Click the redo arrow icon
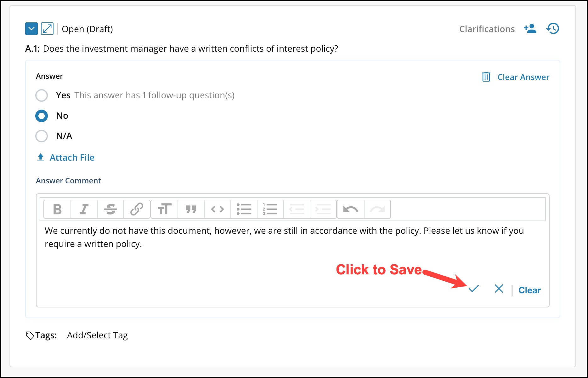 [x=377, y=209]
